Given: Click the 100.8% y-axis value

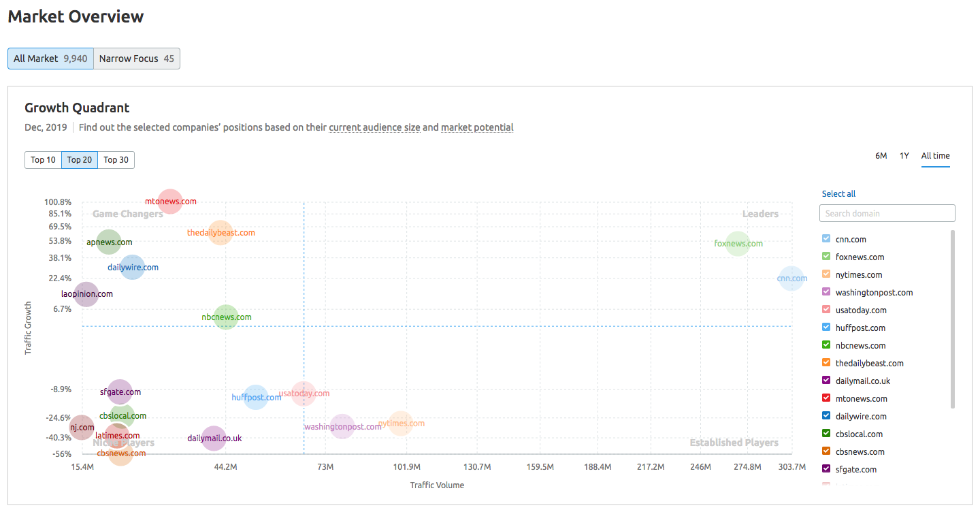Looking at the screenshot, I should point(58,202).
